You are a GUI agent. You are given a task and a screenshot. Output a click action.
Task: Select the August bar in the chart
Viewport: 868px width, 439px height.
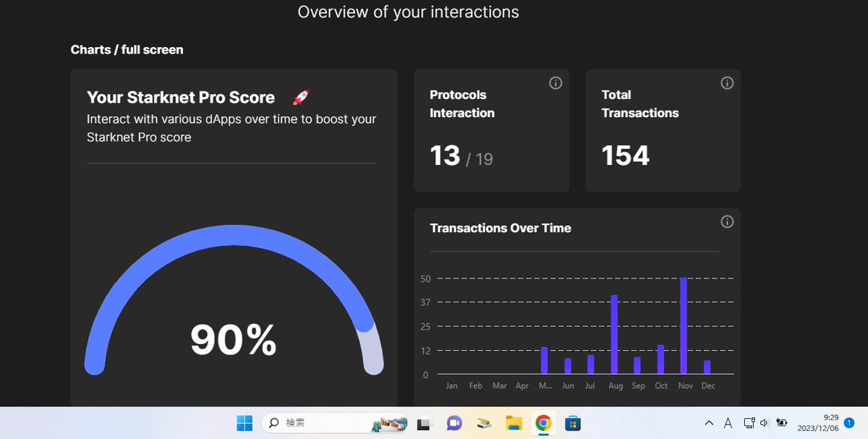point(614,334)
